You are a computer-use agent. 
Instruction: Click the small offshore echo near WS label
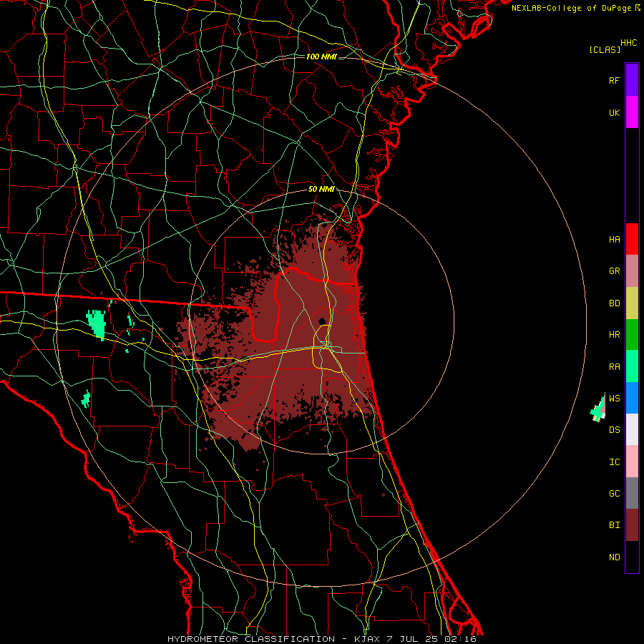click(x=598, y=409)
